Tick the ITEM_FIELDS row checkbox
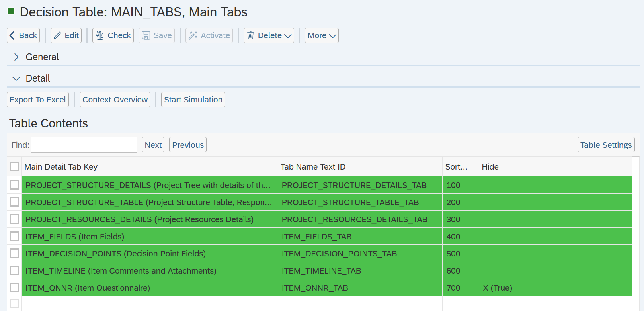This screenshot has width=644, height=311. 14,236
